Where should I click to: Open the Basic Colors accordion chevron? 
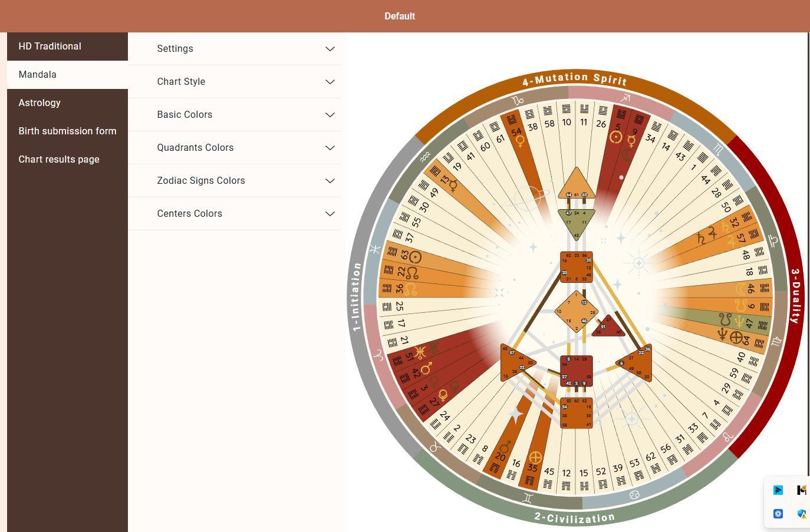pyautogui.click(x=330, y=115)
